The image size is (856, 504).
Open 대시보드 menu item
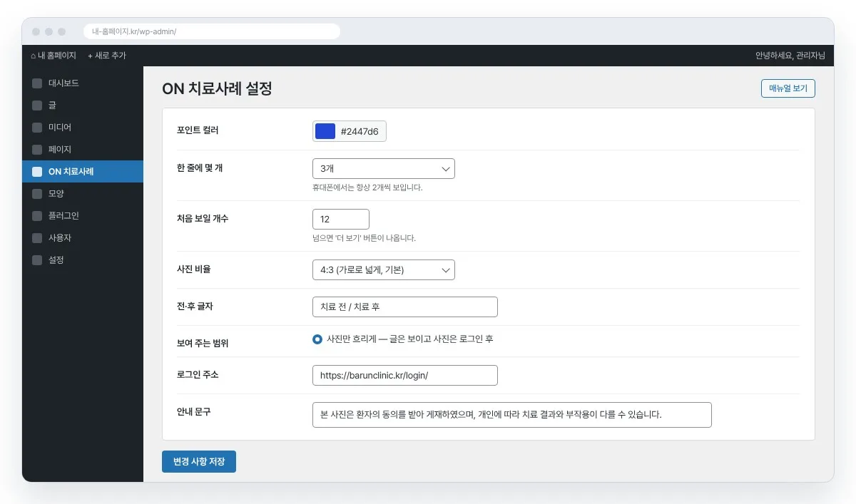coord(83,83)
